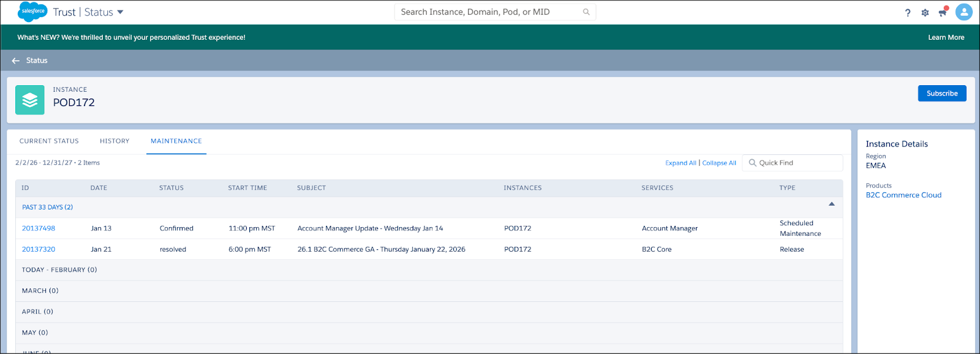This screenshot has height=354, width=980.
Task: Open maintenance ID 20137320
Action: (39, 249)
